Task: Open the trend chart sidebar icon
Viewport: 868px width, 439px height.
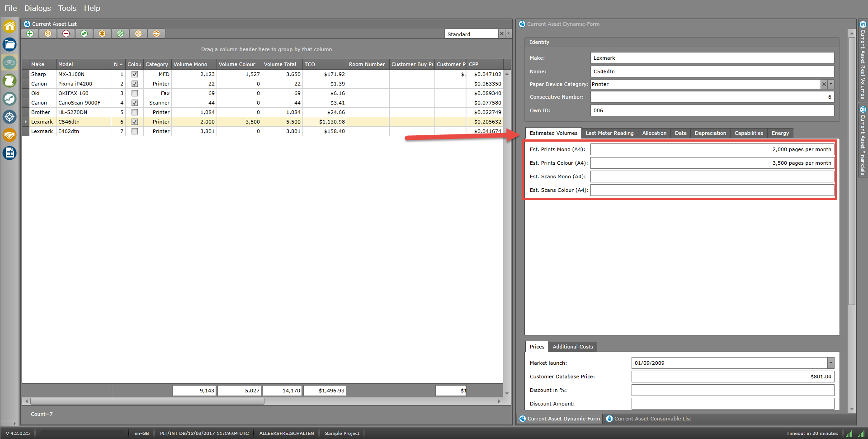Action: click(9, 99)
